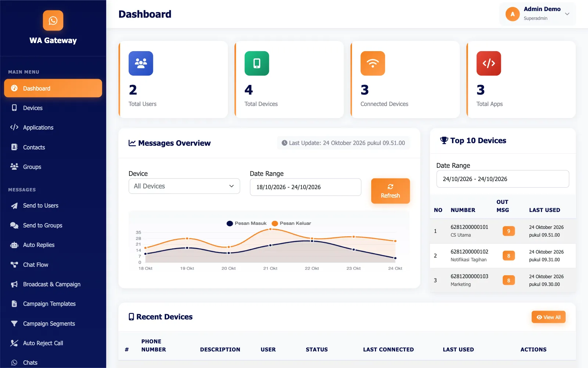
Task: Click the WA Gateway WhatsApp logo icon
Action: point(53,21)
